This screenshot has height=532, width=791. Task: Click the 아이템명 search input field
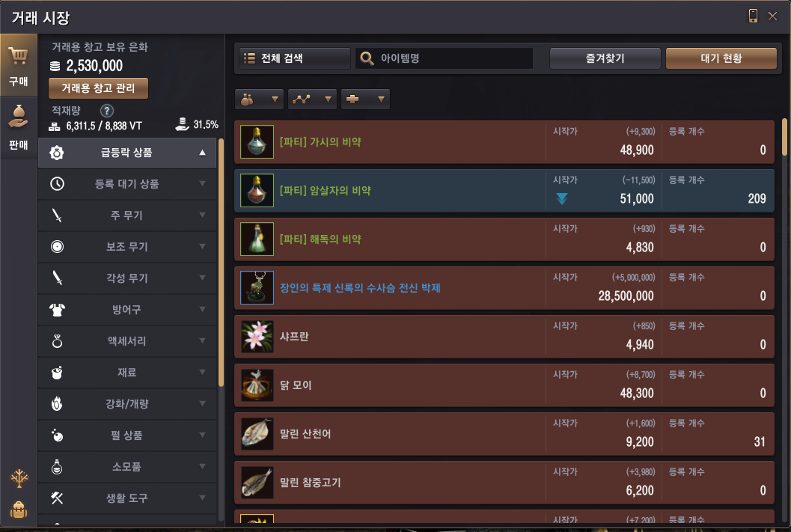pyautogui.click(x=444, y=58)
